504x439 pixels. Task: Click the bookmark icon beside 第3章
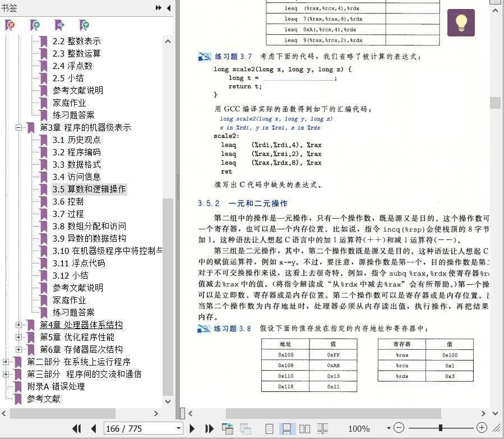[31, 128]
